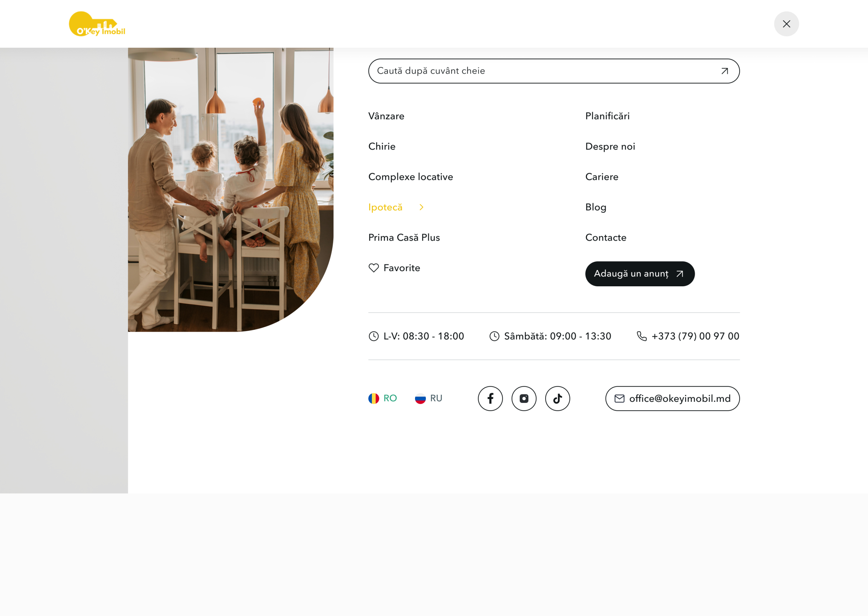Expand the Ipotecă submenu chevron
868x616 pixels.
coord(421,207)
